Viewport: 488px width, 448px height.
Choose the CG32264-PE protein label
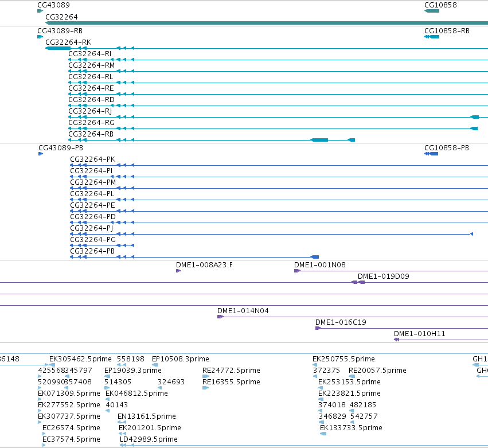92,205
